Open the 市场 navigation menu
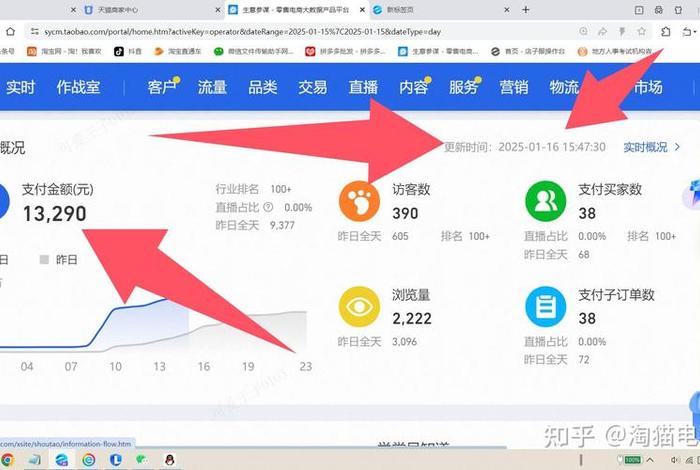This screenshot has height=470, width=700. (x=648, y=87)
